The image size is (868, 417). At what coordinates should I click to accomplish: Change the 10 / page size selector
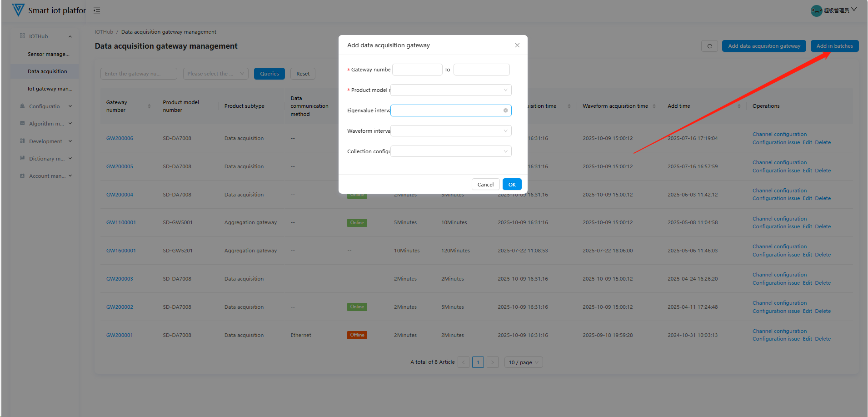click(524, 362)
